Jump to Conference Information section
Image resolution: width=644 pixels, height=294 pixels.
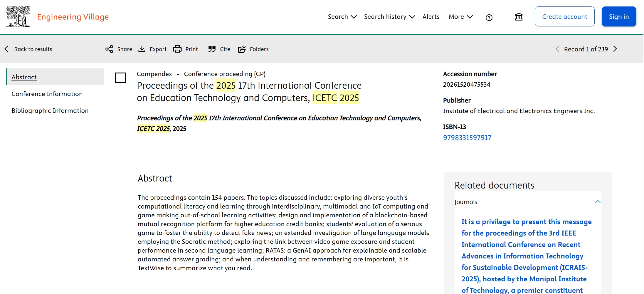pos(47,94)
